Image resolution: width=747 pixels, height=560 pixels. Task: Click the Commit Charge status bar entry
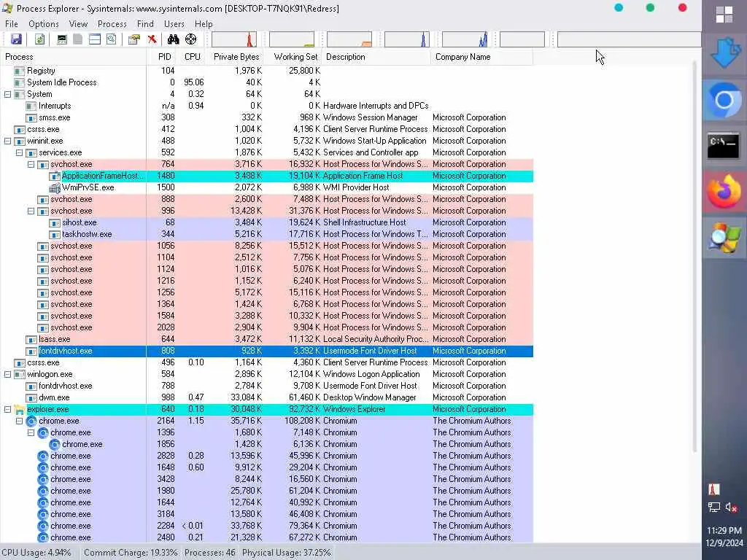(131, 553)
